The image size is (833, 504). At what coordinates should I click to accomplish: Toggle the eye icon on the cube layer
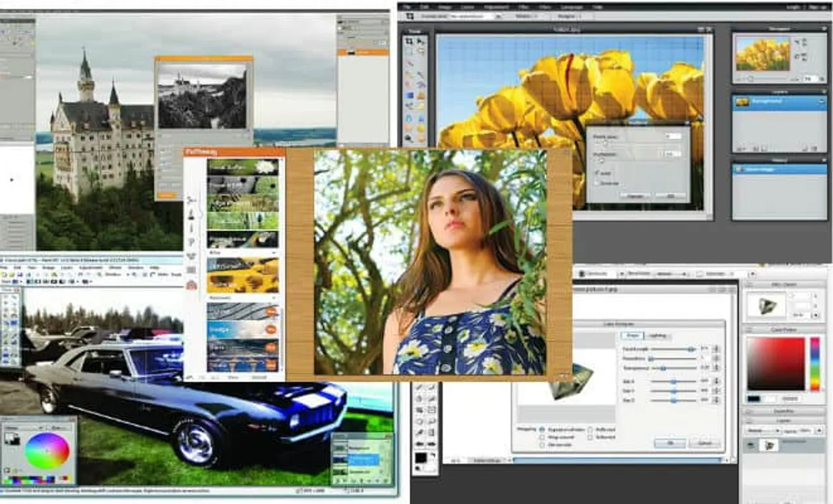click(x=750, y=445)
